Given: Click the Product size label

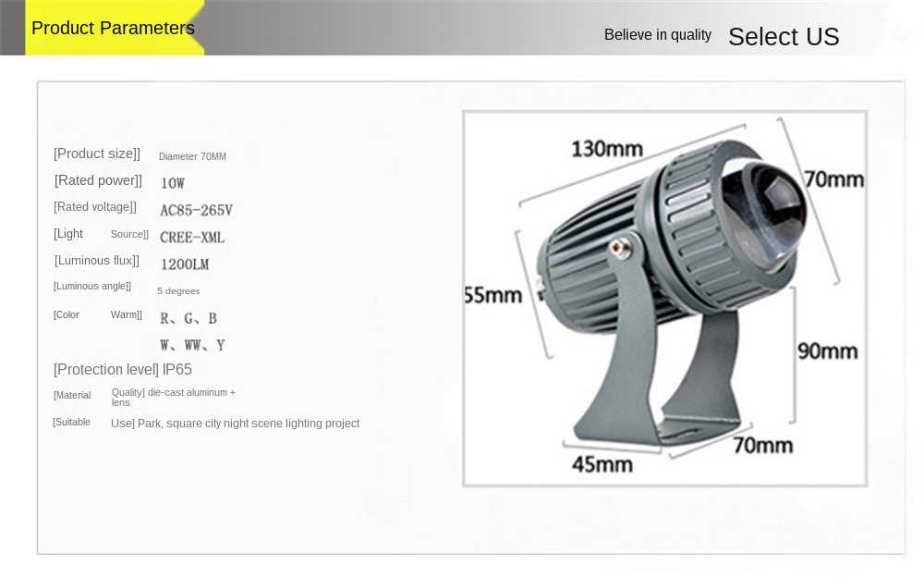Looking at the screenshot, I should click(97, 154).
